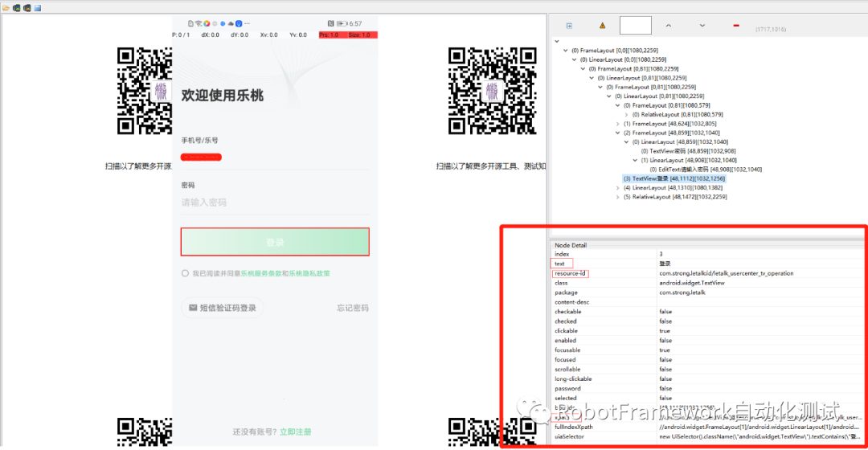The image size is (868, 450).
Task: Click the NFC icon in phone status bar
Action: point(330,24)
